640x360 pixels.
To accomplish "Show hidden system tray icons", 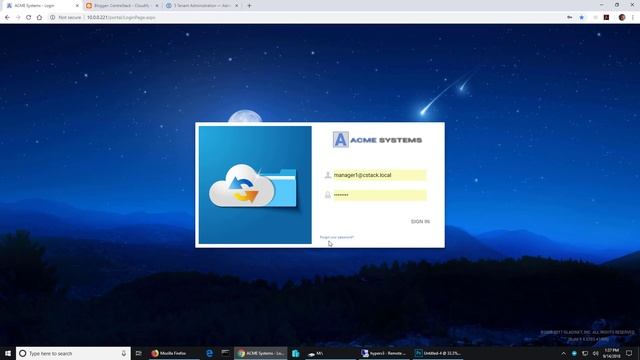I will point(563,353).
